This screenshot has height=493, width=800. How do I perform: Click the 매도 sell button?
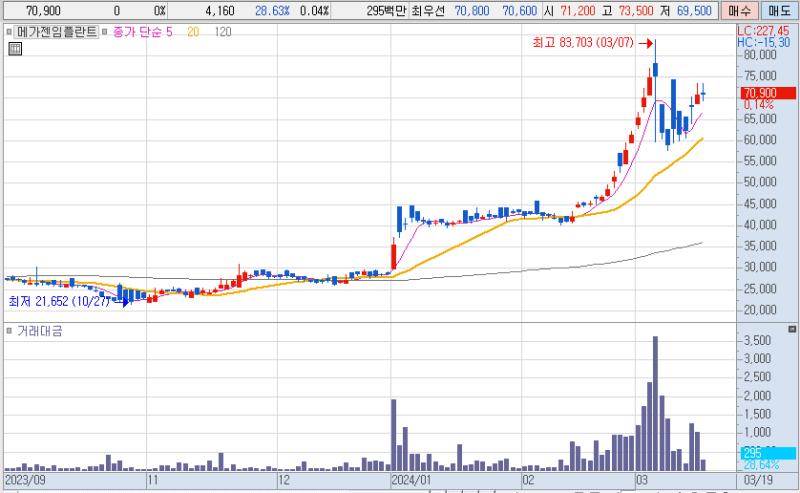coord(779,11)
